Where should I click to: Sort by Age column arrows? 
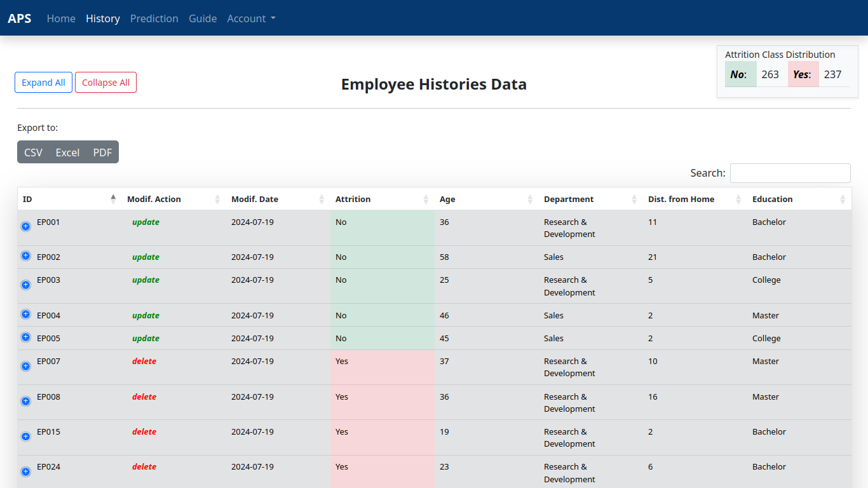pos(530,199)
